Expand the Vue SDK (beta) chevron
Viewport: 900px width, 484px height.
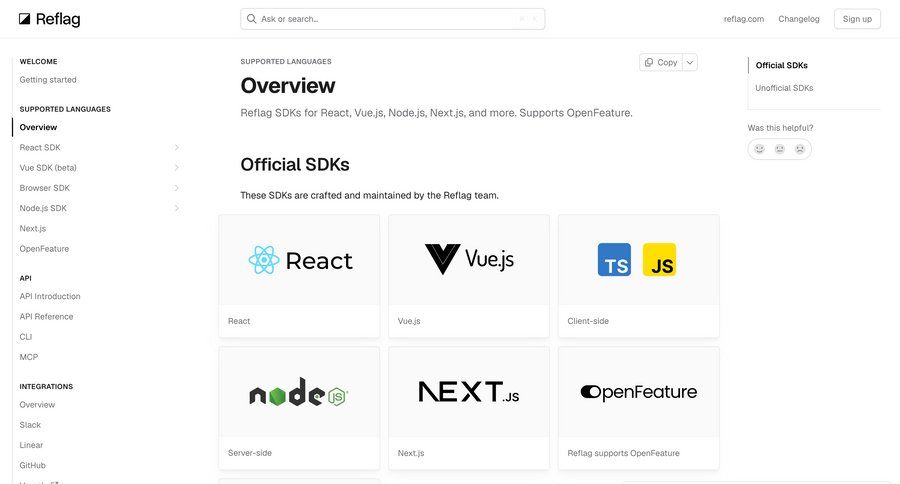177,168
